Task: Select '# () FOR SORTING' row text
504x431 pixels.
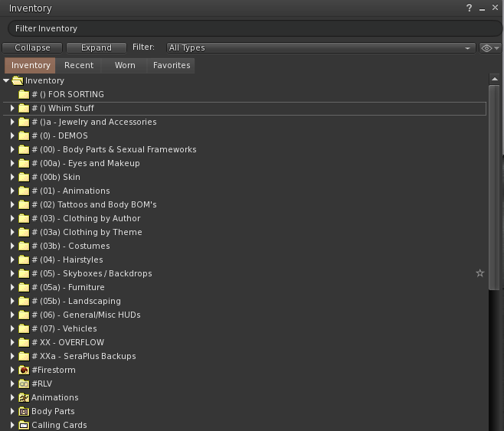Action: [68, 94]
